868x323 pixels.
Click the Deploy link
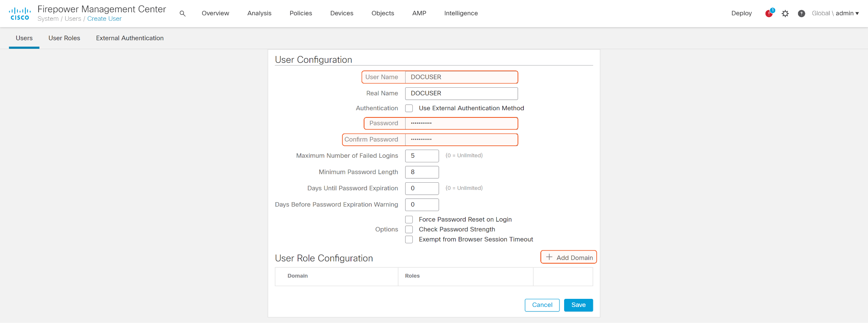click(741, 14)
